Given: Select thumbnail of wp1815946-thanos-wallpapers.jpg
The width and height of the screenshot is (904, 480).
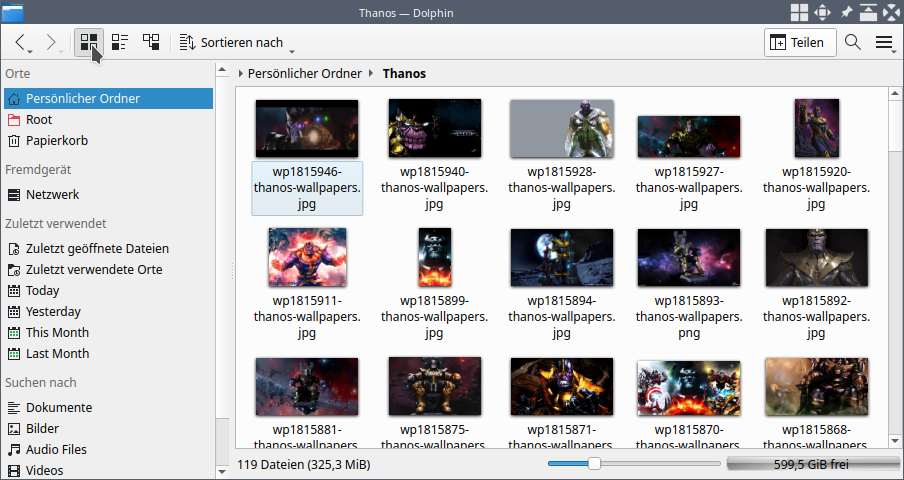Looking at the screenshot, I should click(x=307, y=128).
